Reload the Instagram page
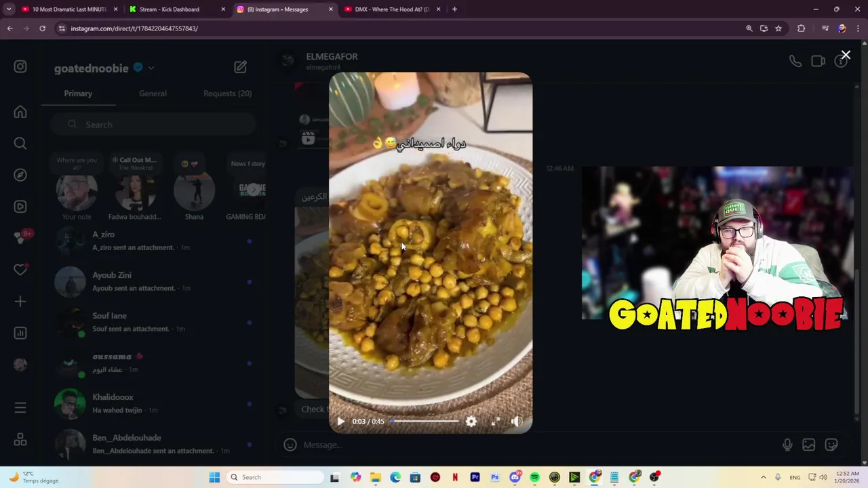Screen dimensions: 868x488 tap(42, 28)
